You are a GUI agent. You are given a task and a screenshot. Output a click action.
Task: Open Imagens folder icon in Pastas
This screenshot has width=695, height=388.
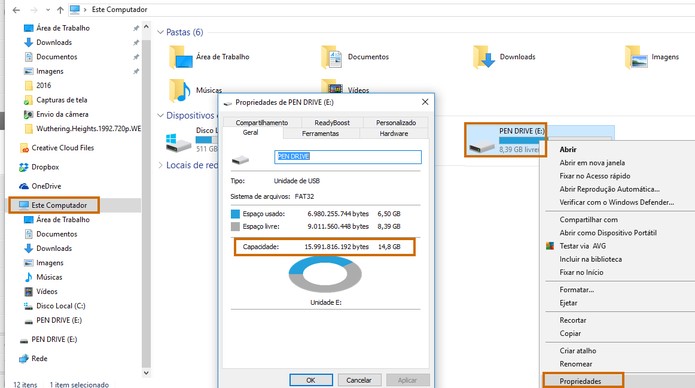point(636,57)
